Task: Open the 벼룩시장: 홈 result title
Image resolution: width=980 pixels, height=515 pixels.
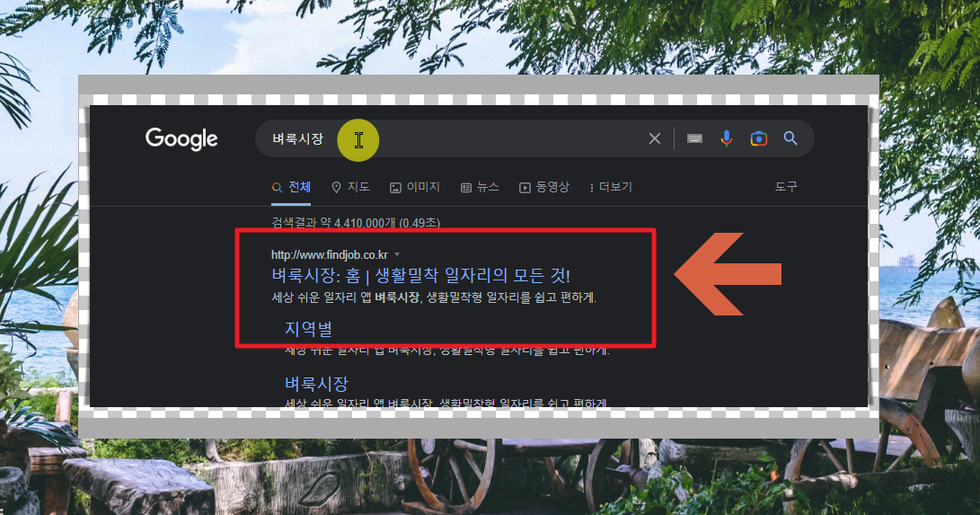Action: pyautogui.click(x=420, y=276)
